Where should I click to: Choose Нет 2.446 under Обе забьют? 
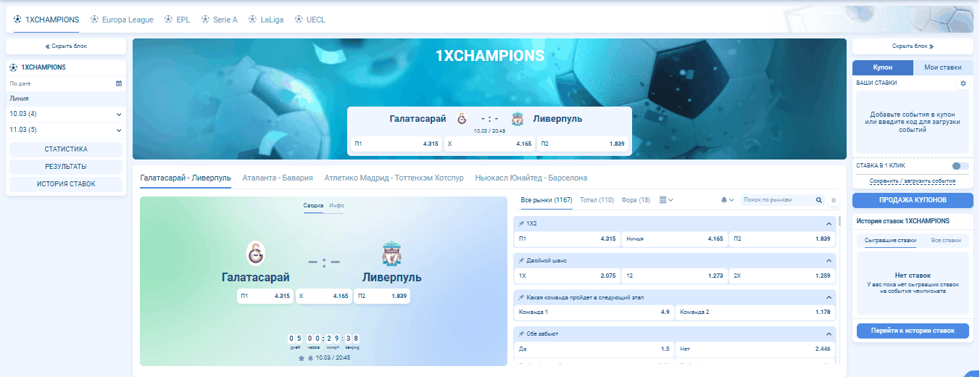coord(755,349)
